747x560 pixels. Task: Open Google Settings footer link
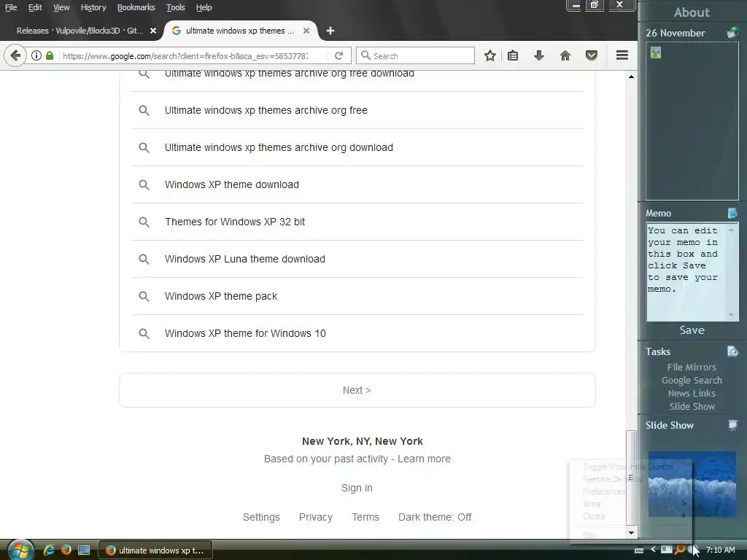pos(261,517)
